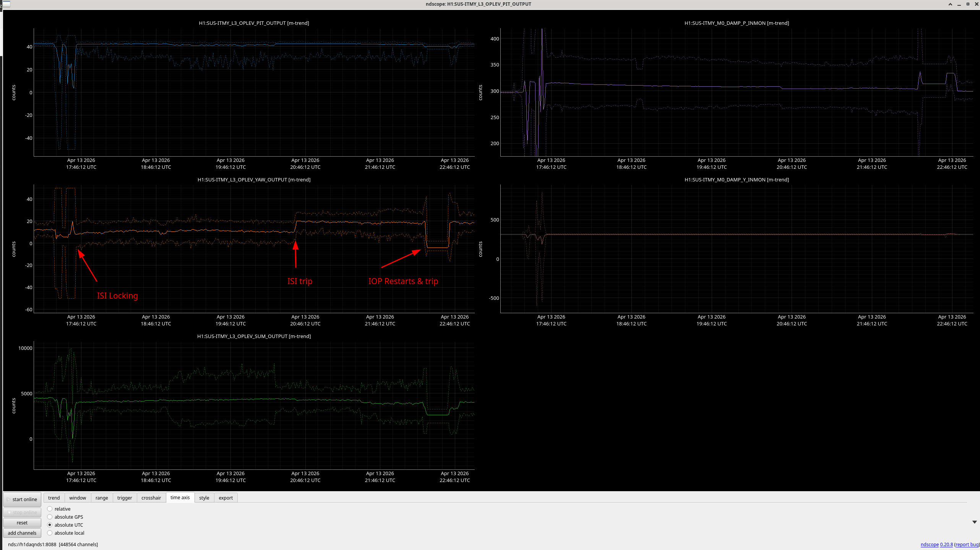This screenshot has height=550, width=980.
Task: Click the 21:46:12 UTC label under YAW_OUTPUT plot
Action: coord(380,324)
